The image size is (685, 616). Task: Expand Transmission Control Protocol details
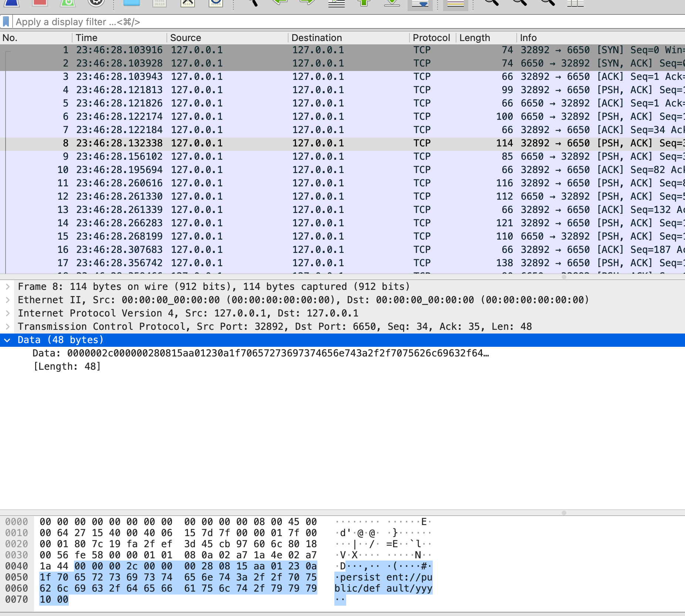pyautogui.click(x=7, y=326)
